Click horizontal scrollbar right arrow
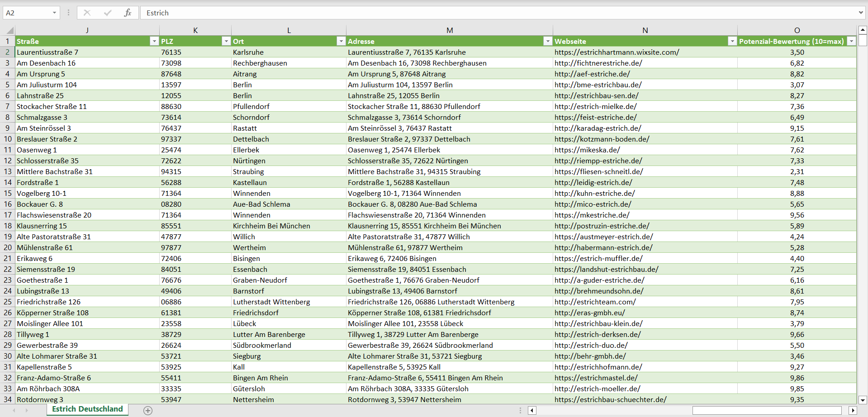Image resolution: width=868 pixels, height=417 pixels. (853, 410)
